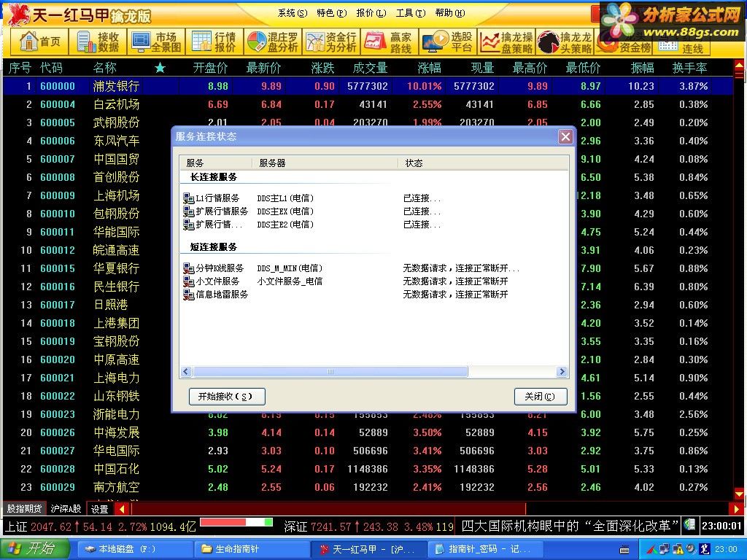The width and height of the screenshot is (747, 560).
Task: Click the red down arrow of stock list scrollbar
Action: tap(740, 494)
